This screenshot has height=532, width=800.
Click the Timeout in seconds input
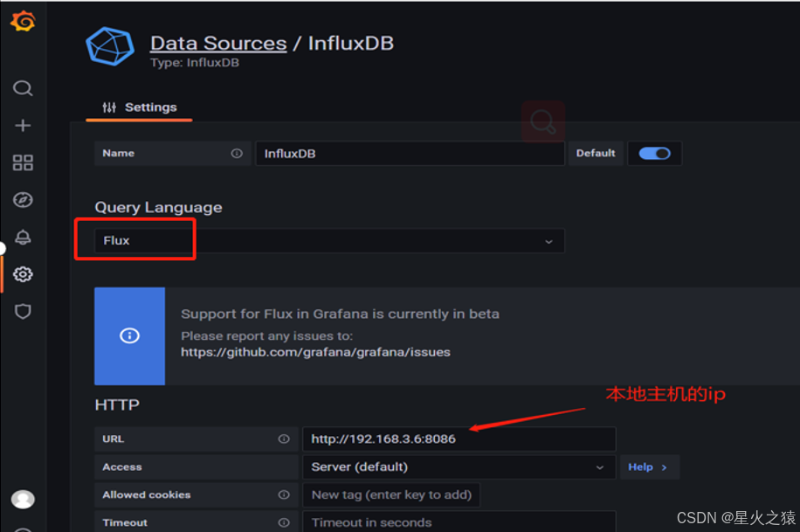pyautogui.click(x=459, y=522)
